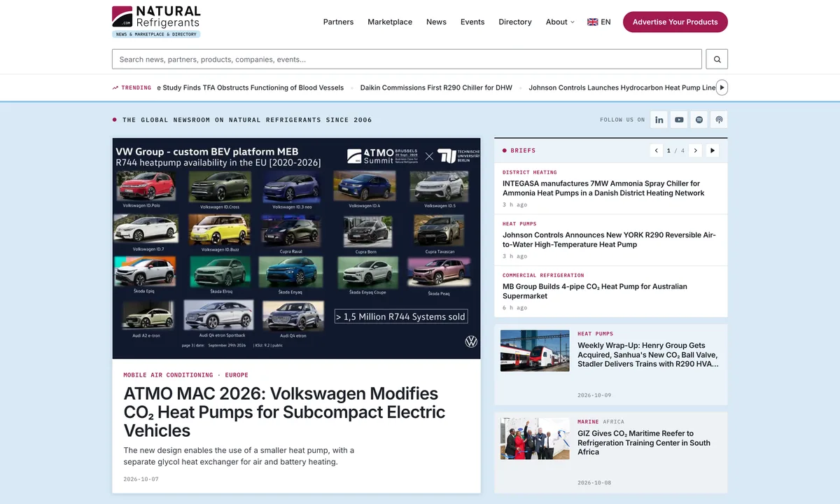Open TFA Blood Vessels study story

250,87
